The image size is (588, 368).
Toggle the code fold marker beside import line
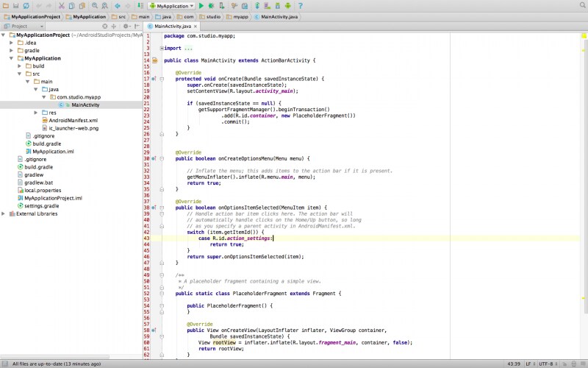click(161, 48)
